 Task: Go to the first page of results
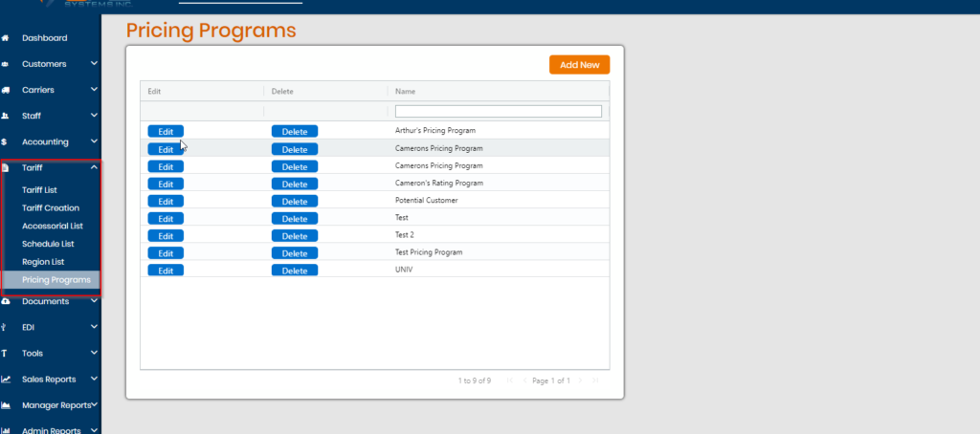click(x=510, y=380)
